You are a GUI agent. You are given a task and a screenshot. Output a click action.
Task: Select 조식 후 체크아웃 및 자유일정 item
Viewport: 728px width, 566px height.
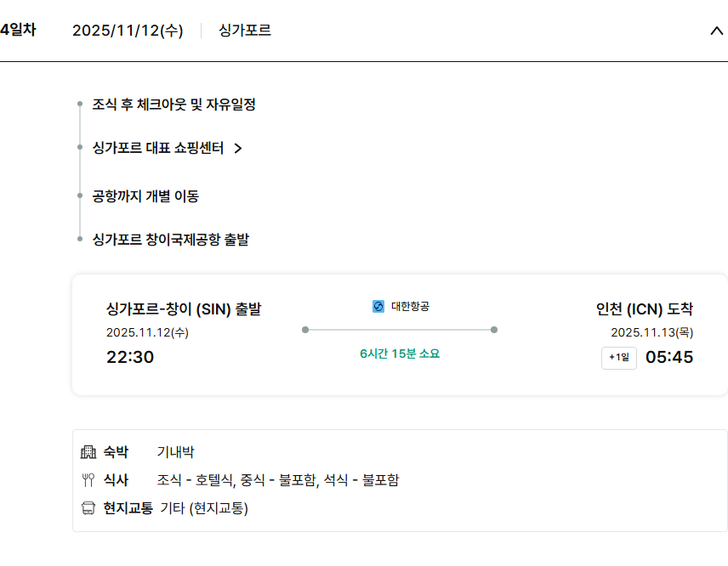174,105
